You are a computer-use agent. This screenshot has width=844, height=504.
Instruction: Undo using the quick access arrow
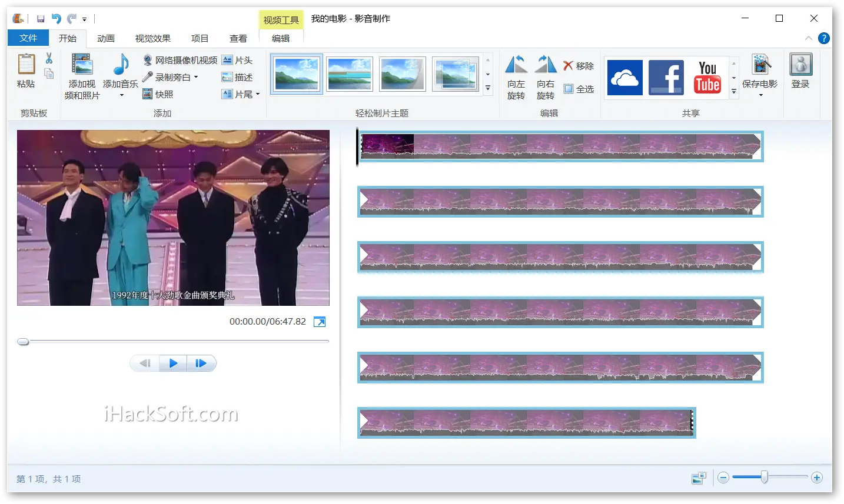click(57, 19)
